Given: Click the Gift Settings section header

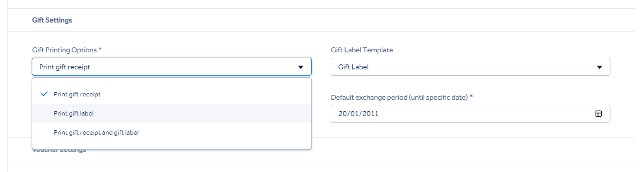Looking at the screenshot, I should coord(52,20).
